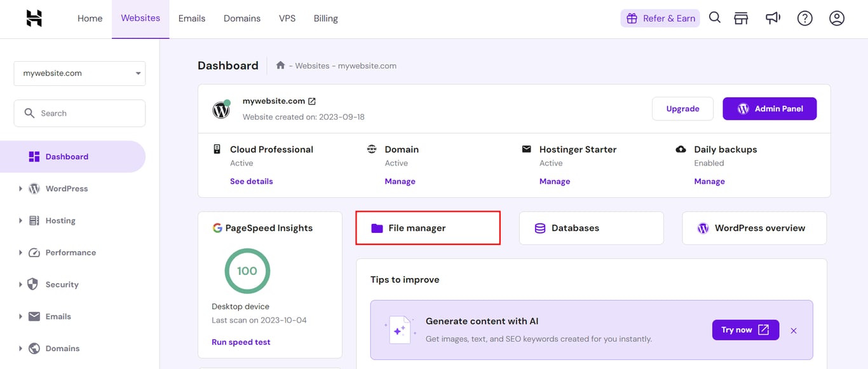
Task: Open the account profile icon
Action: (836, 18)
